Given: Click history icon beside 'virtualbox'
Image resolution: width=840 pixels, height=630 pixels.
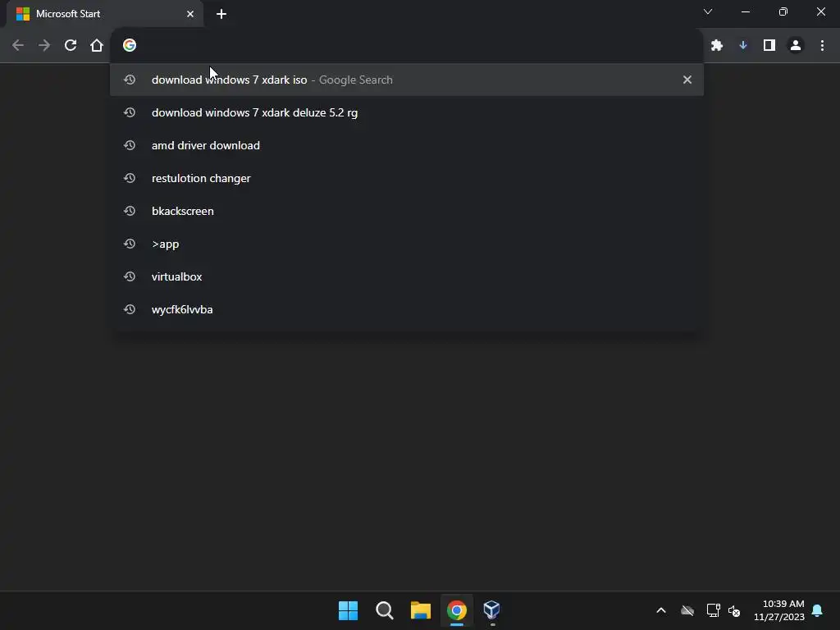Looking at the screenshot, I should pyautogui.click(x=129, y=276).
